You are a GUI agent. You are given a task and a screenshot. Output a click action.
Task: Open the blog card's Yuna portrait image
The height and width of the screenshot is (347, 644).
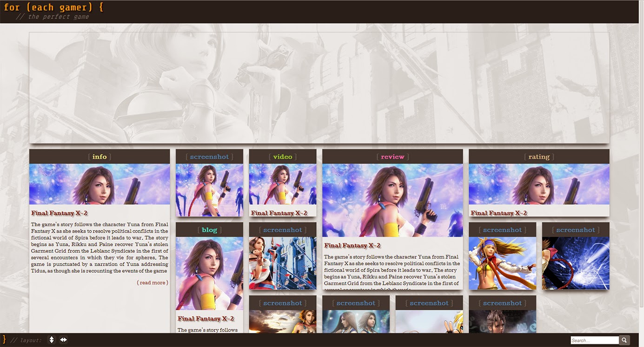(209, 274)
